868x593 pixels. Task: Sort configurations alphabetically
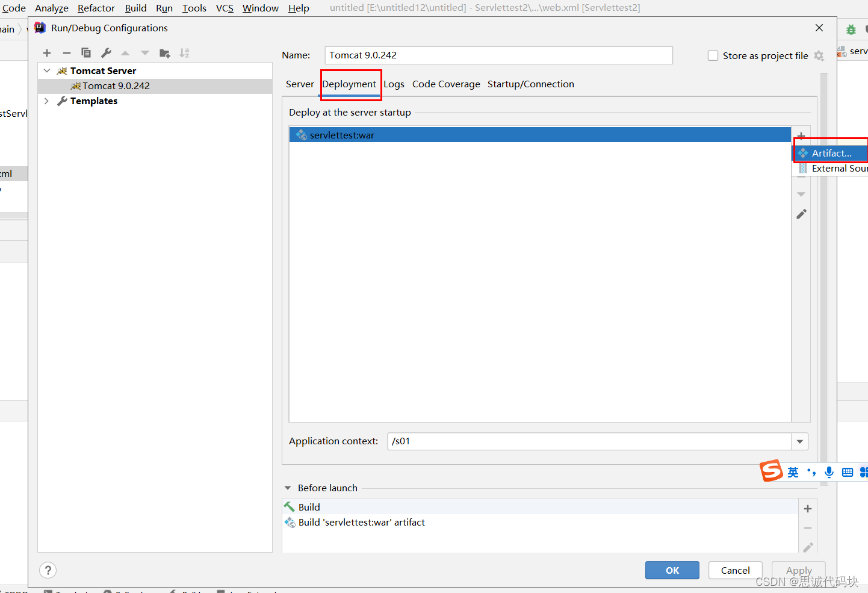pyautogui.click(x=184, y=53)
